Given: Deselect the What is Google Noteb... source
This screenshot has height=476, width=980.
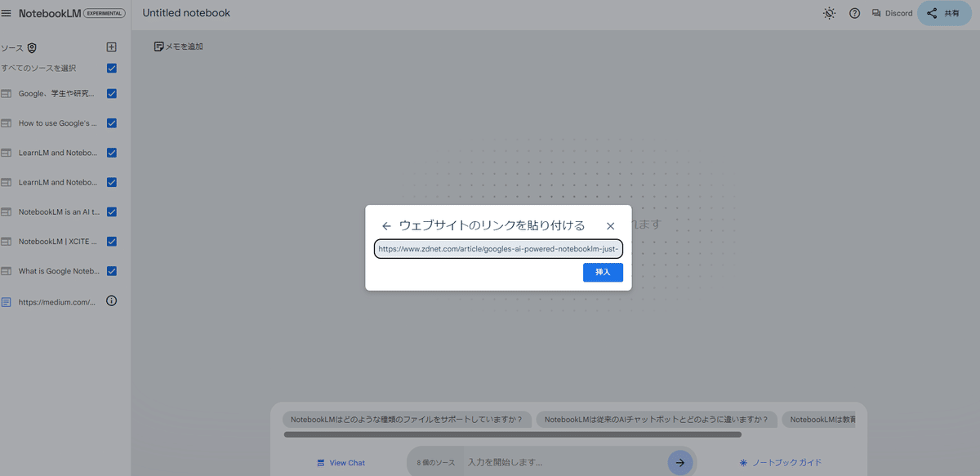Looking at the screenshot, I should [x=112, y=271].
